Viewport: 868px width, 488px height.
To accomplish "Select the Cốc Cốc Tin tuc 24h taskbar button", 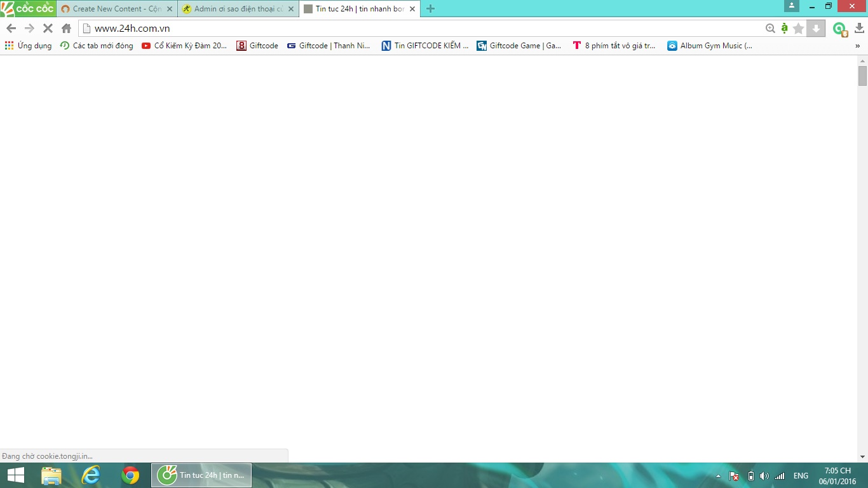I will click(201, 475).
